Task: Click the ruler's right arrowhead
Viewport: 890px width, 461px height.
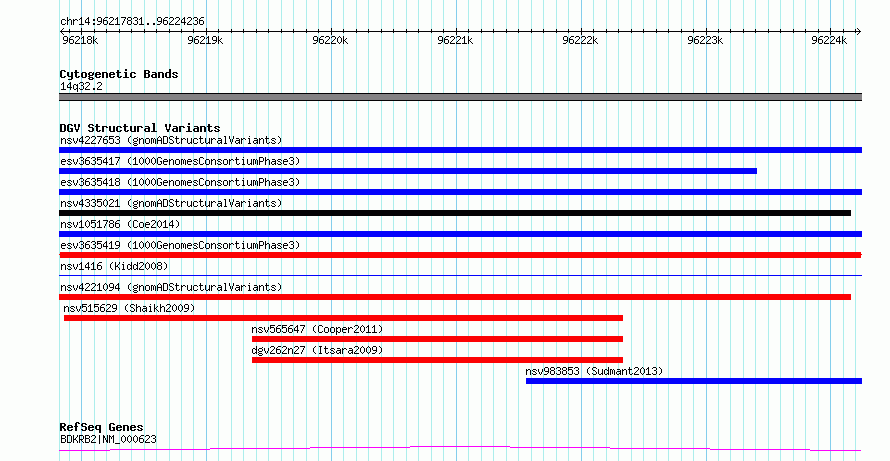Action: pyautogui.click(x=859, y=32)
